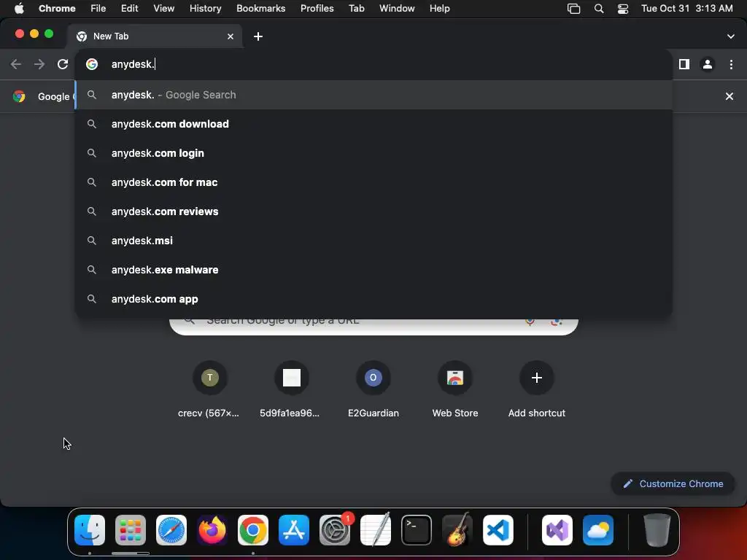Open the Chrome application menu

click(x=57, y=9)
